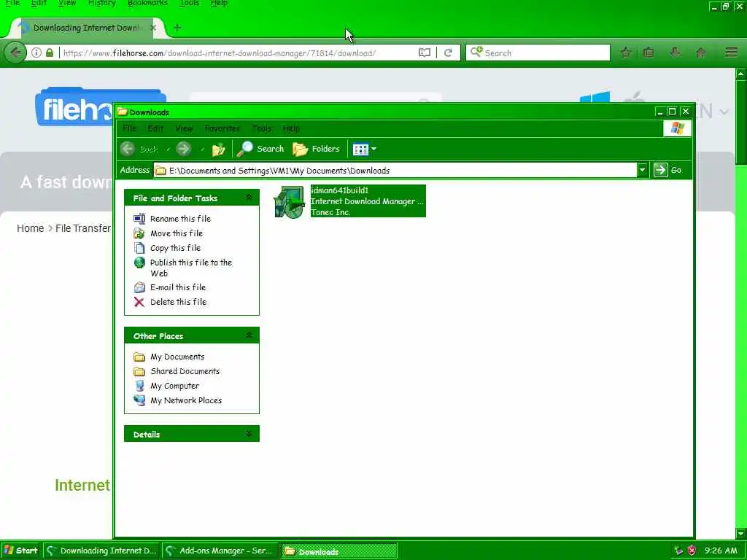The height and width of the screenshot is (560, 747).
Task: Open Explorer Help menu
Action: click(291, 128)
